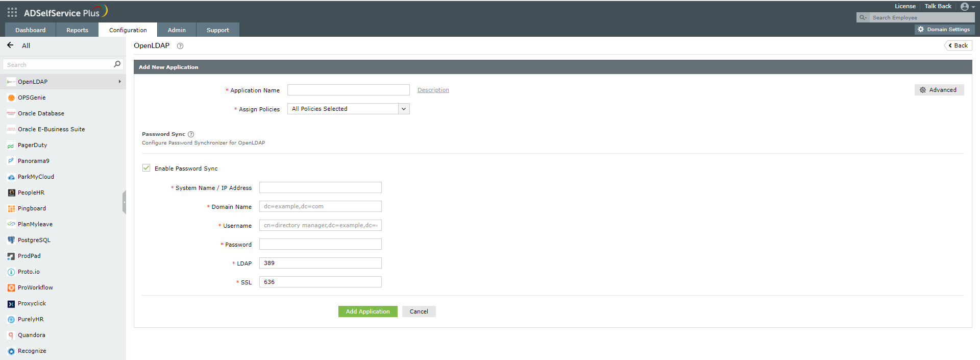This screenshot has height=360, width=980.
Task: Toggle the Enable Password Sync checkbox
Action: [146, 168]
